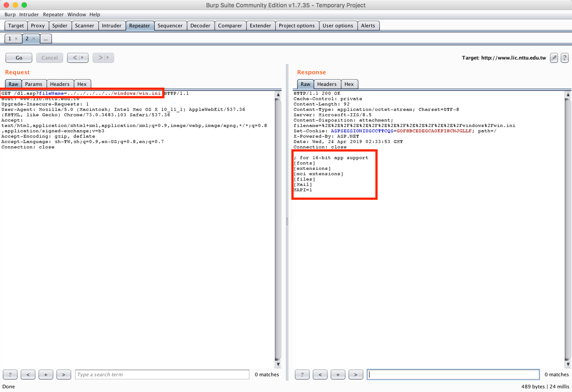This screenshot has width=572, height=392.
Task: Open the Alerts tab
Action: click(368, 25)
